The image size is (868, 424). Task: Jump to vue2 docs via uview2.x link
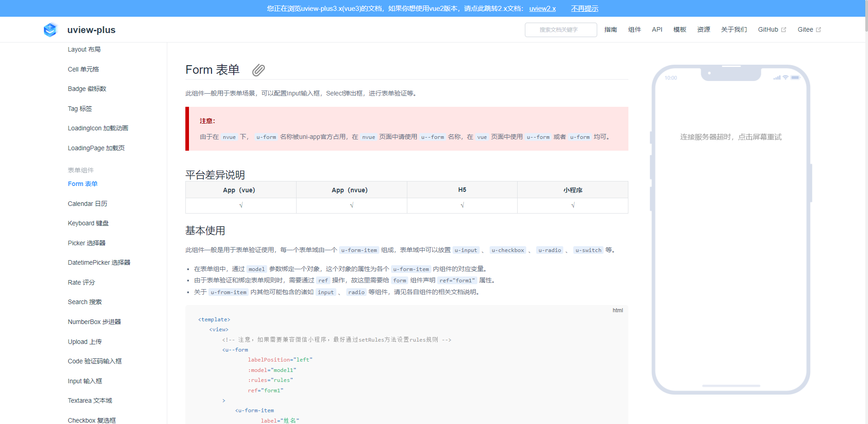click(542, 8)
